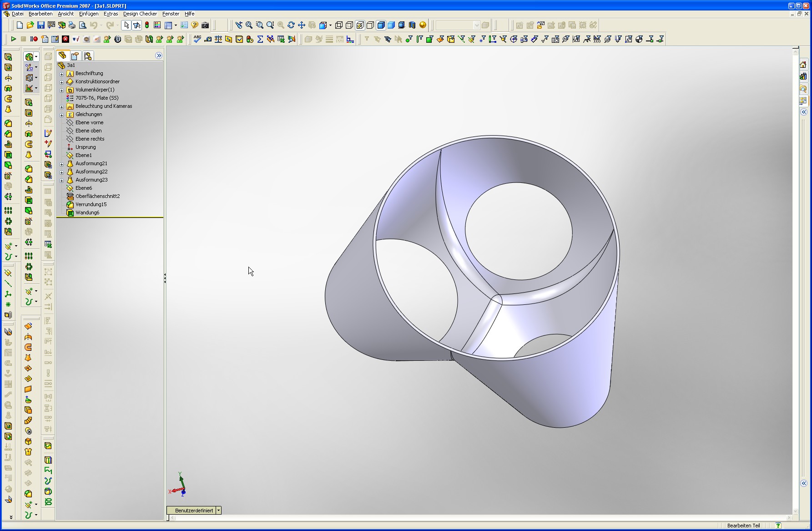Open the Design Checker menu

[140, 14]
